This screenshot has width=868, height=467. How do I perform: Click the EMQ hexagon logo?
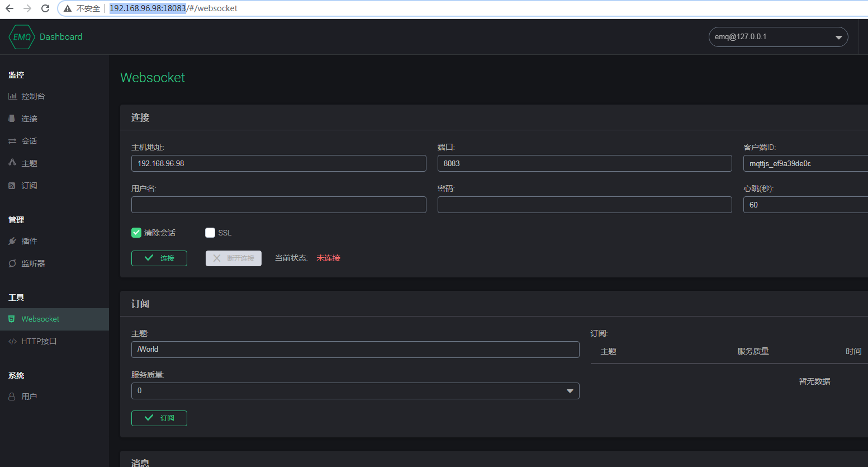point(22,36)
